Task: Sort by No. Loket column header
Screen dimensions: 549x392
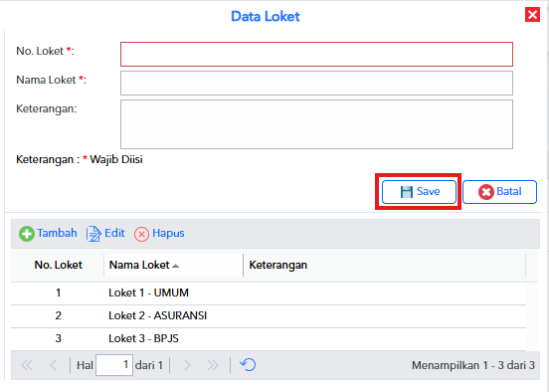Action: click(x=58, y=265)
